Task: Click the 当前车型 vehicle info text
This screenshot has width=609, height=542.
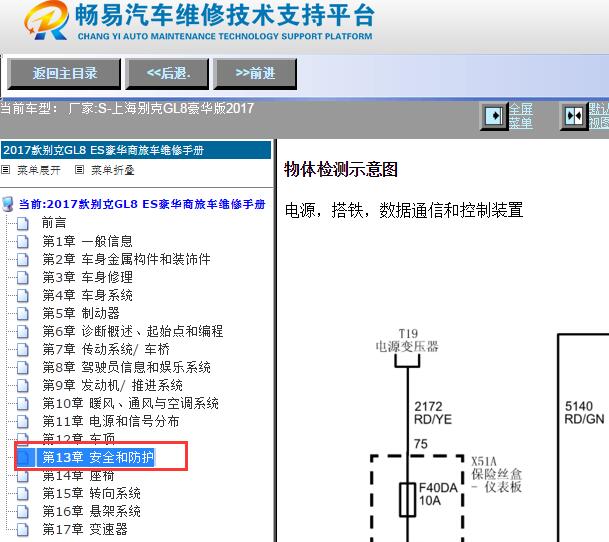Action: pyautogui.click(x=127, y=108)
